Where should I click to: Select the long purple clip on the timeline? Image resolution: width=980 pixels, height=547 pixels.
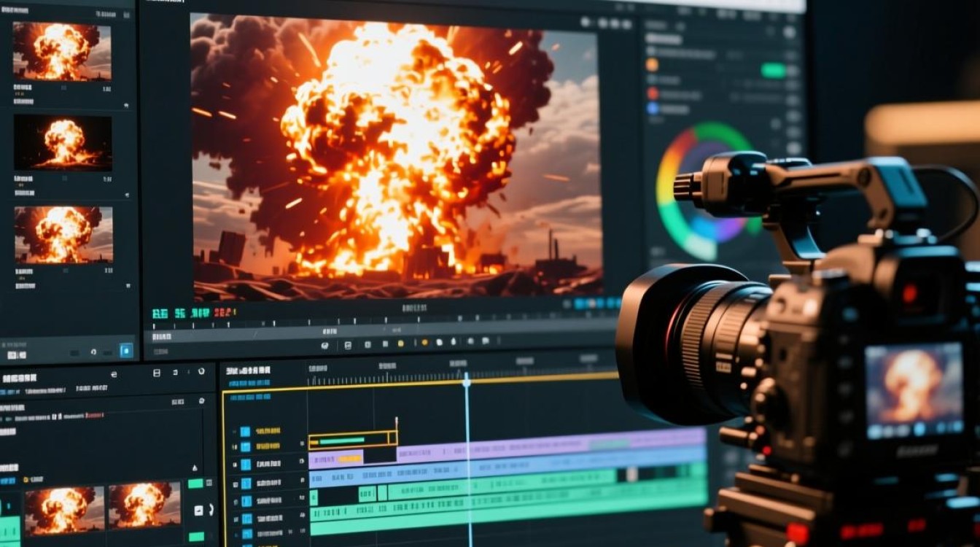tap(551, 445)
